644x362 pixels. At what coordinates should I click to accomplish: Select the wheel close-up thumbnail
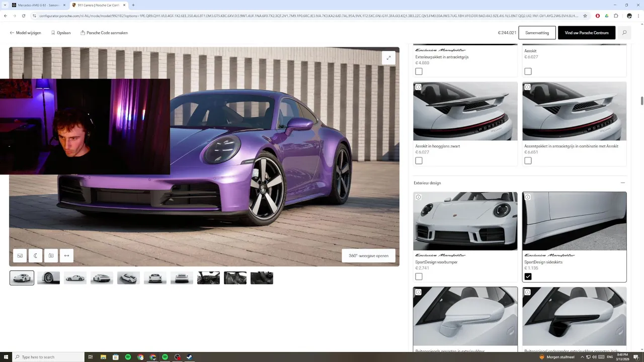point(48,278)
